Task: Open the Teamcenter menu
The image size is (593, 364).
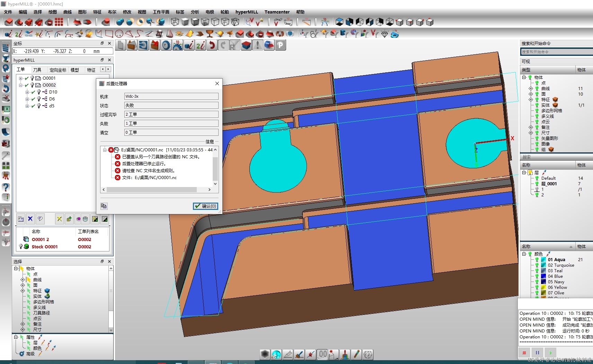Action: pos(277,12)
